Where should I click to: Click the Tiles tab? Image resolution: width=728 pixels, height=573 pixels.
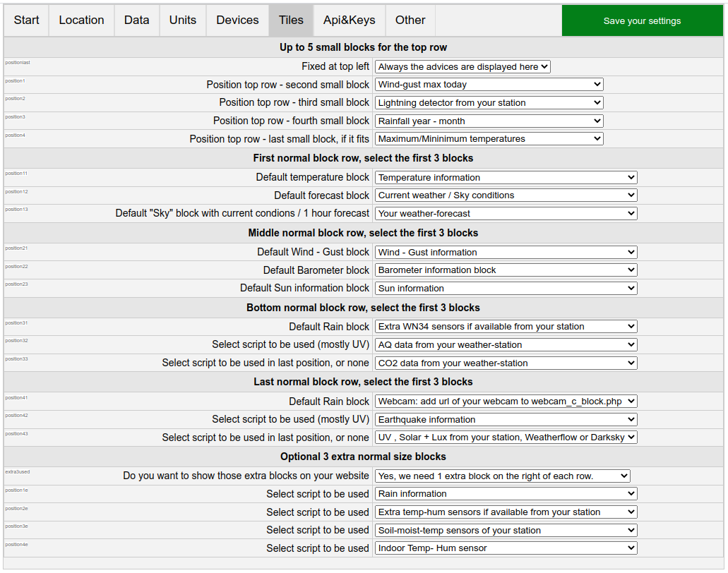click(x=291, y=20)
